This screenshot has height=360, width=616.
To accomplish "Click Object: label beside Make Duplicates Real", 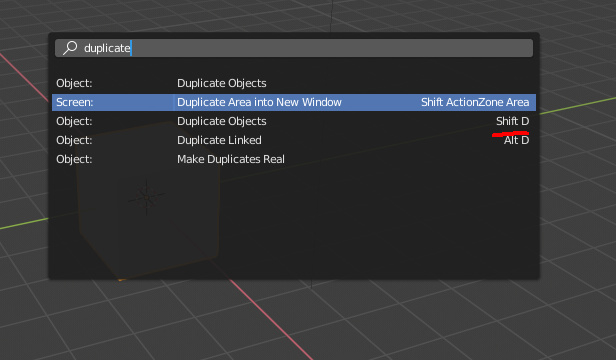I will [x=74, y=159].
